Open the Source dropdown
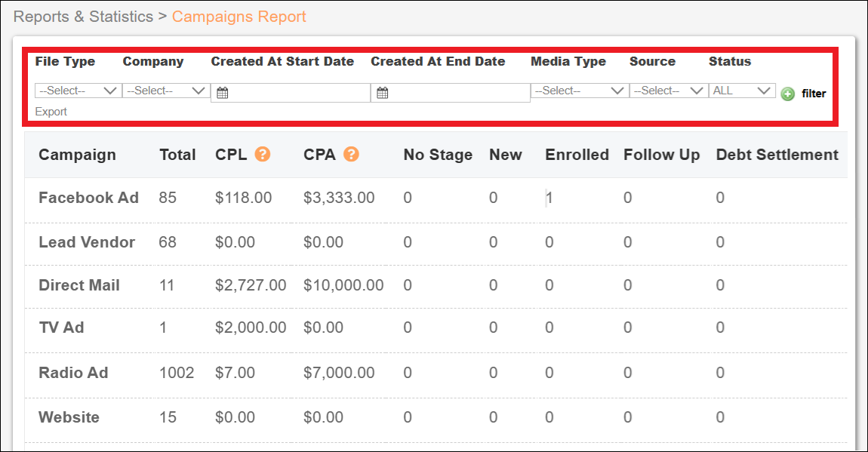The image size is (868, 452). click(669, 91)
